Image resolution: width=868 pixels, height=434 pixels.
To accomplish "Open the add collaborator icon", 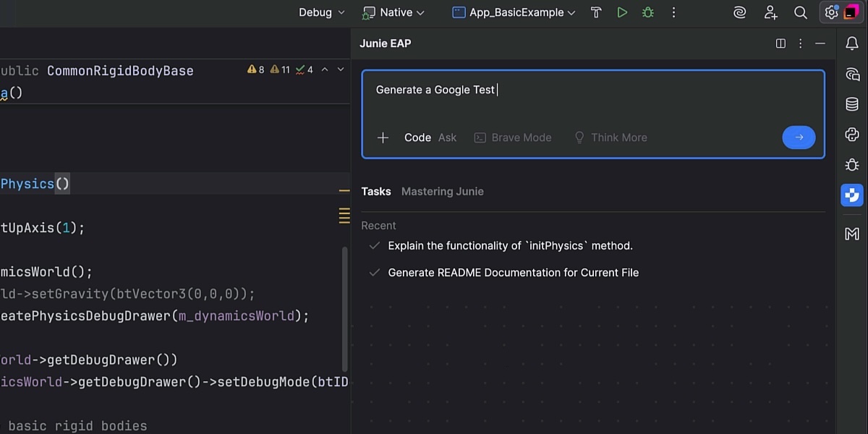I will [x=770, y=12].
